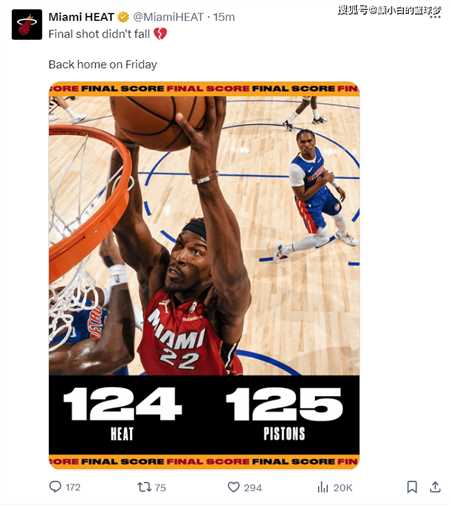Click the 124 HEAT score graphic
Viewport: 450px width, 508px height.
pyautogui.click(x=122, y=414)
